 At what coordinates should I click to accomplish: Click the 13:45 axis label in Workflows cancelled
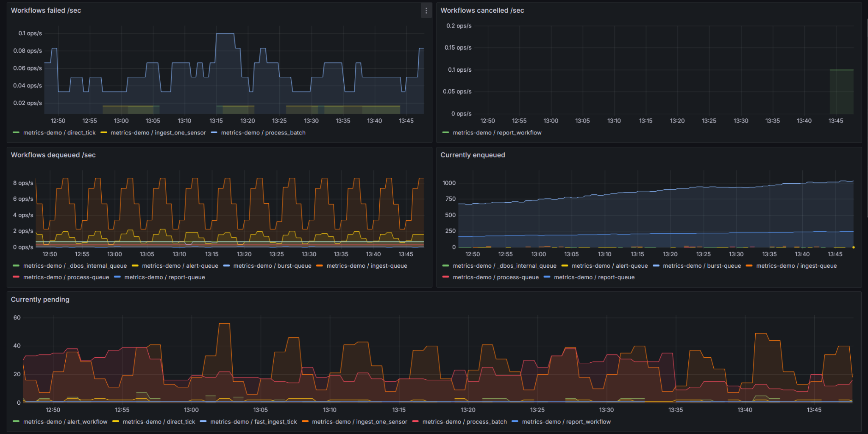point(836,121)
